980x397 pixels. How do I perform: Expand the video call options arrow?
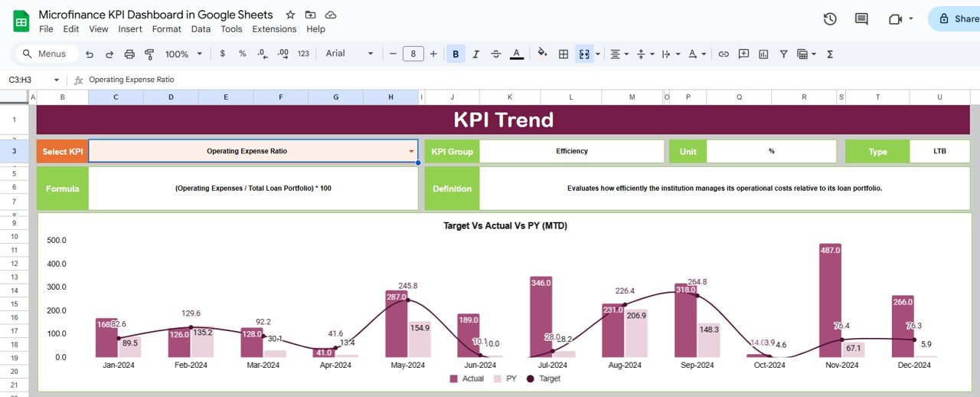point(911,19)
